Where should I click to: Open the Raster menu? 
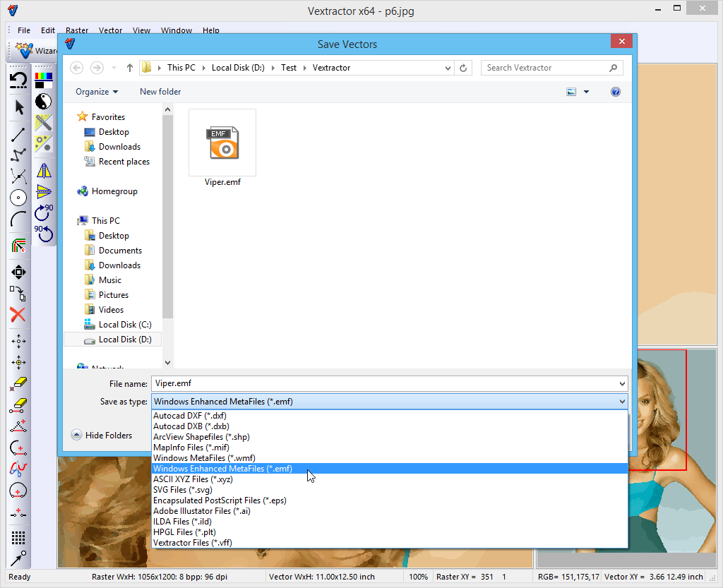coord(77,30)
